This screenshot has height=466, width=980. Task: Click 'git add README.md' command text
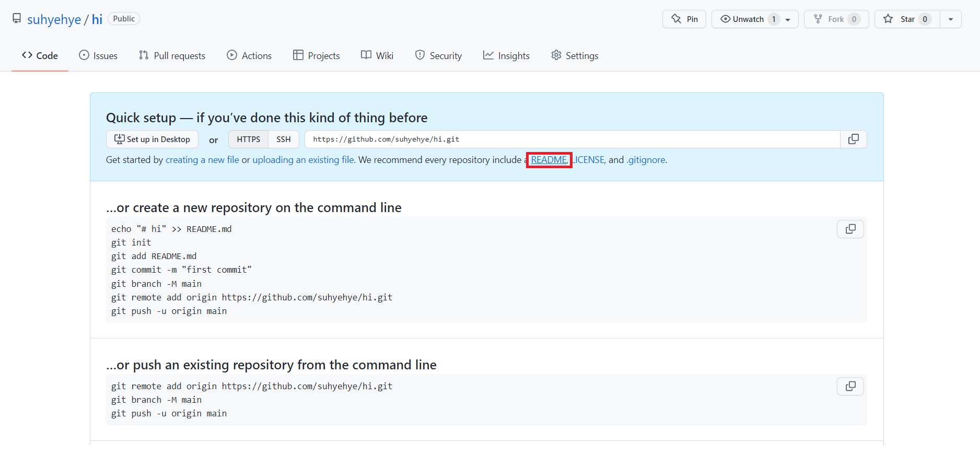[154, 256]
